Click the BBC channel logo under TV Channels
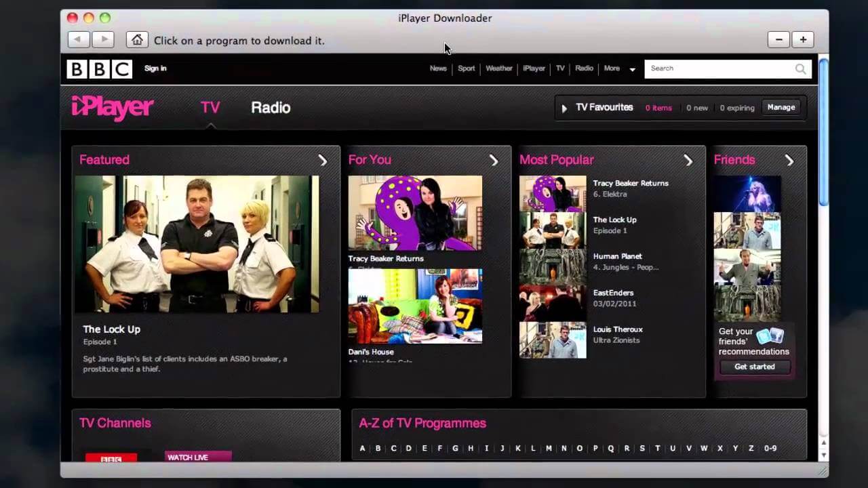The image size is (868, 488). click(111, 458)
